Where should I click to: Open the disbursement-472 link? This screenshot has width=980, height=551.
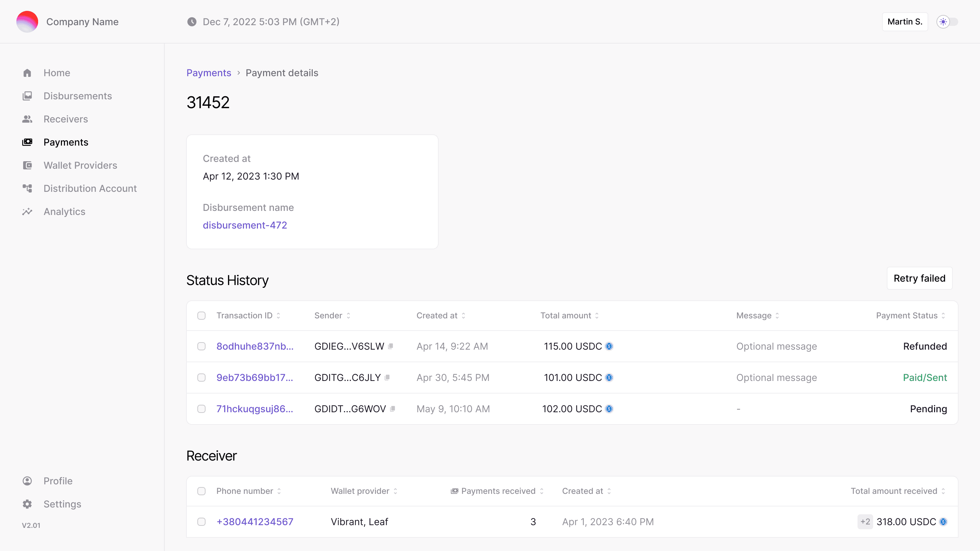pyautogui.click(x=245, y=226)
